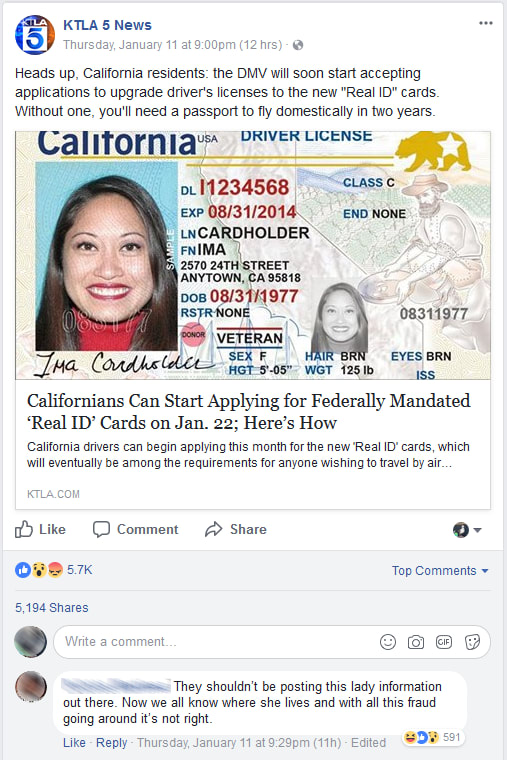This screenshot has width=507, height=760.
Task: Click the Comment speech bubble button
Action: point(136,529)
